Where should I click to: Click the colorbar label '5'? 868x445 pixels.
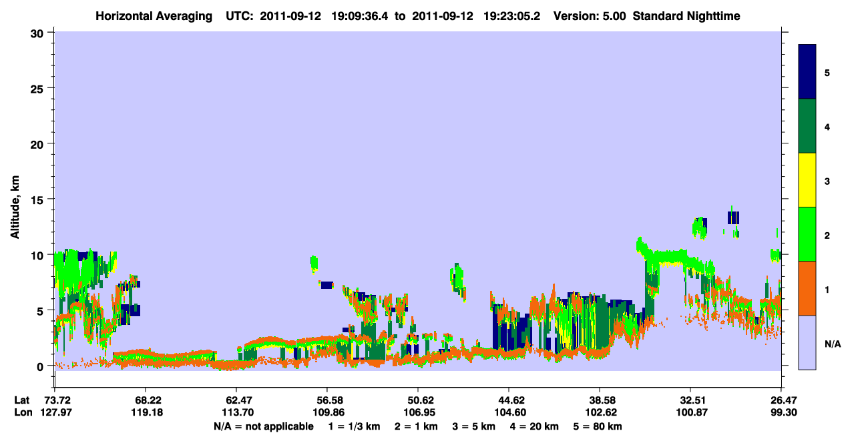[828, 72]
